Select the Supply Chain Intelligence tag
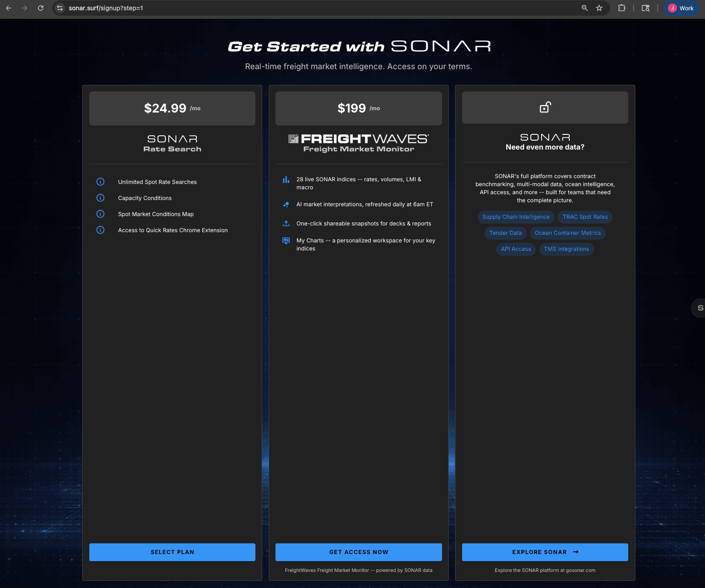The image size is (705, 588). (516, 217)
